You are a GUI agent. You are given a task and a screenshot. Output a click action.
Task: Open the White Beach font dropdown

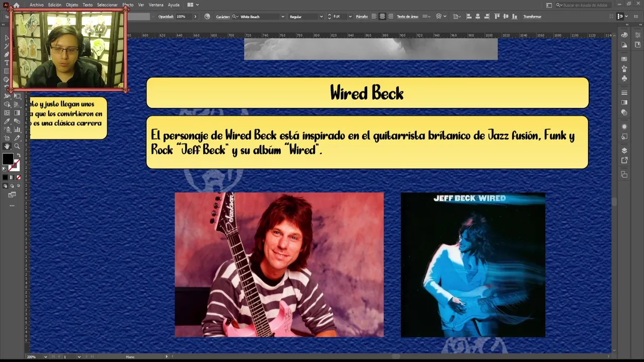point(283,17)
